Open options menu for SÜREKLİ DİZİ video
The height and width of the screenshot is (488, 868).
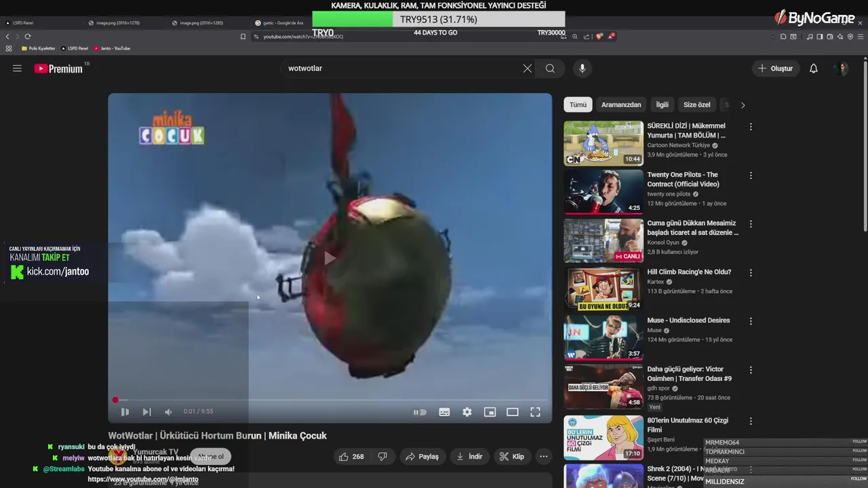tap(750, 127)
